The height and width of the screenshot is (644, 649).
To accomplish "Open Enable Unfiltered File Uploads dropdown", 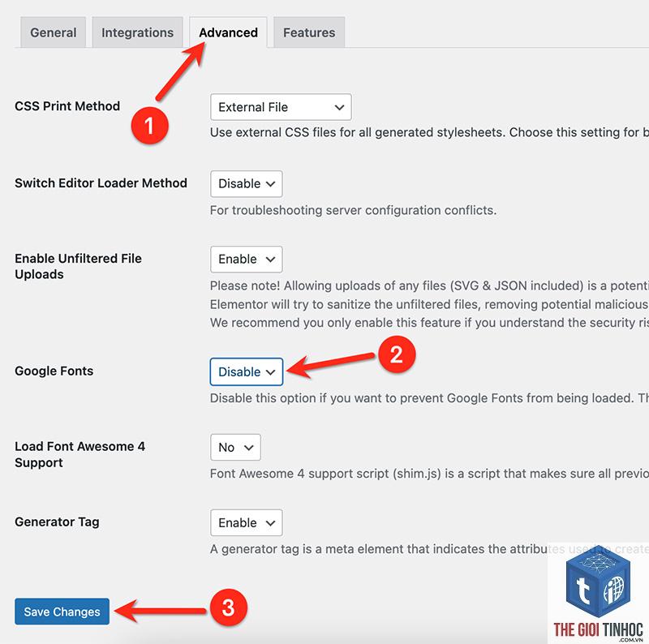I will [x=247, y=260].
